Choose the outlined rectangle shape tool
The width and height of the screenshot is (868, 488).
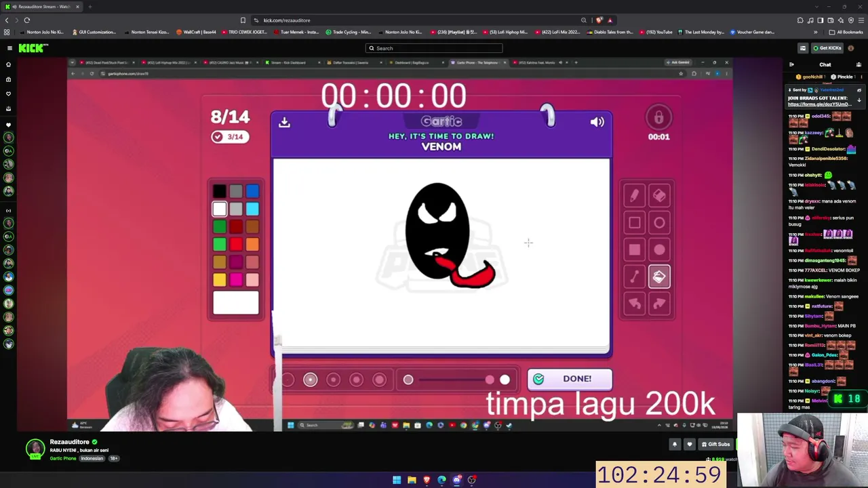[634, 223]
